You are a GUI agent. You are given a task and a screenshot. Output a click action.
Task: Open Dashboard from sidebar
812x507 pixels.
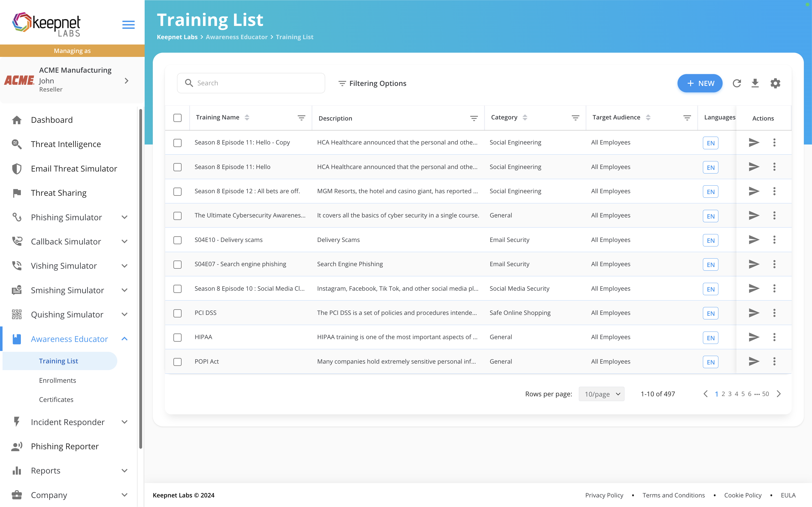tap(52, 120)
